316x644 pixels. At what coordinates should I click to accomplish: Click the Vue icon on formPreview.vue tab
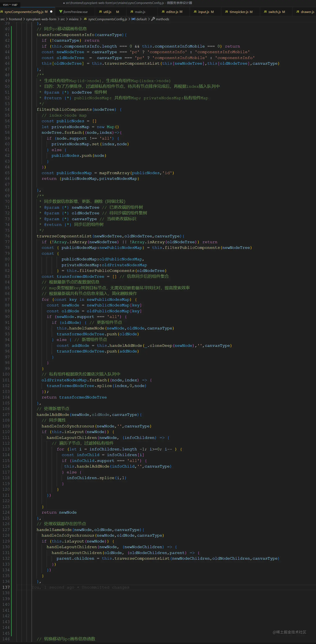60,12
